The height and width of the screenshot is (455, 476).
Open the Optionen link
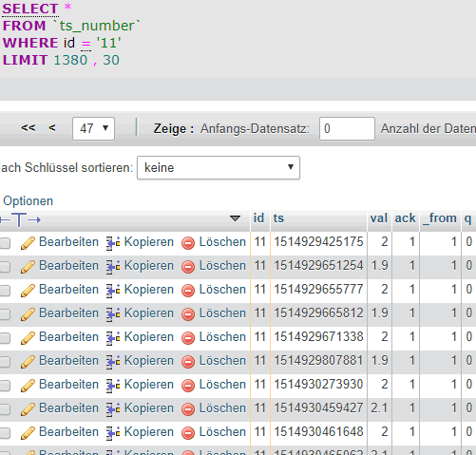(x=28, y=201)
